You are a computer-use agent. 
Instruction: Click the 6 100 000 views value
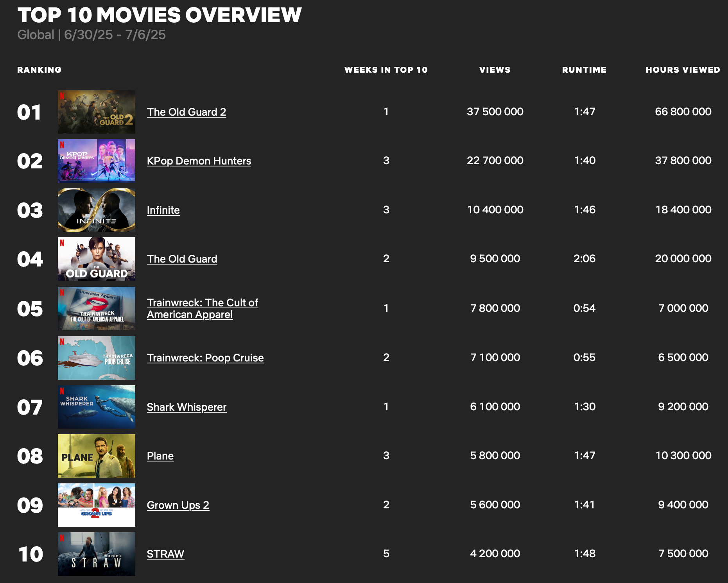[x=495, y=407]
